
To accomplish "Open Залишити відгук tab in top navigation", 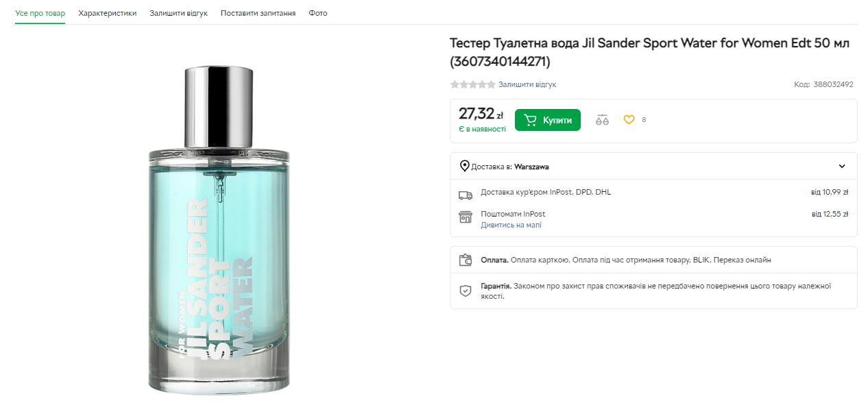I will (178, 13).
